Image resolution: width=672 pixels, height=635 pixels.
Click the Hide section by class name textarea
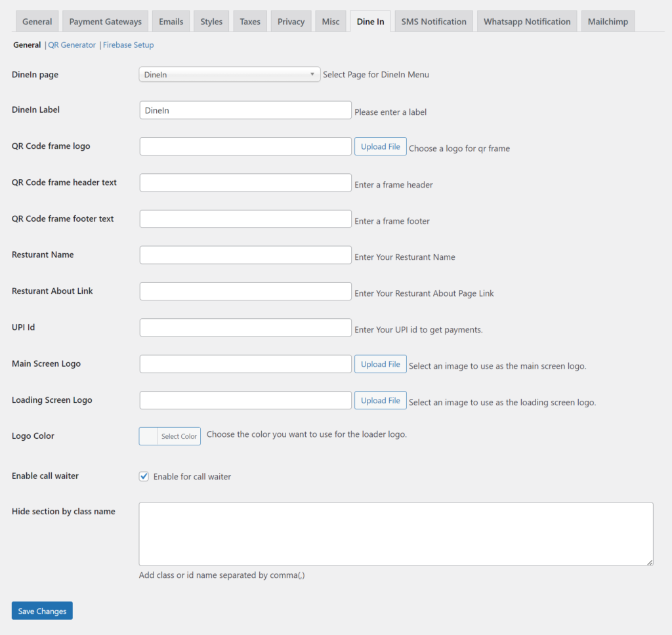pyautogui.click(x=396, y=534)
